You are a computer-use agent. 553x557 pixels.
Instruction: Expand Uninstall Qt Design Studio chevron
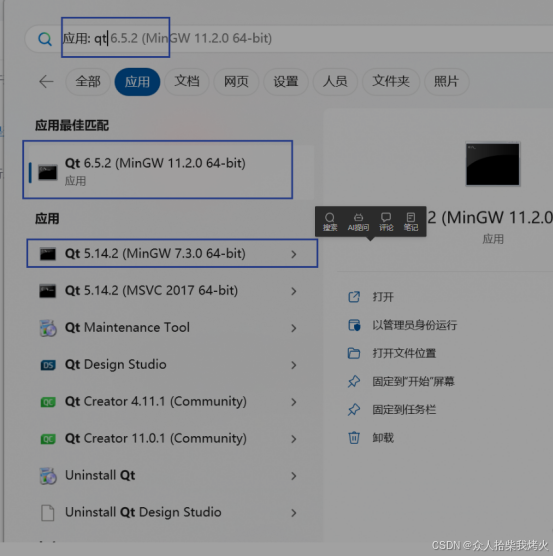[294, 513]
